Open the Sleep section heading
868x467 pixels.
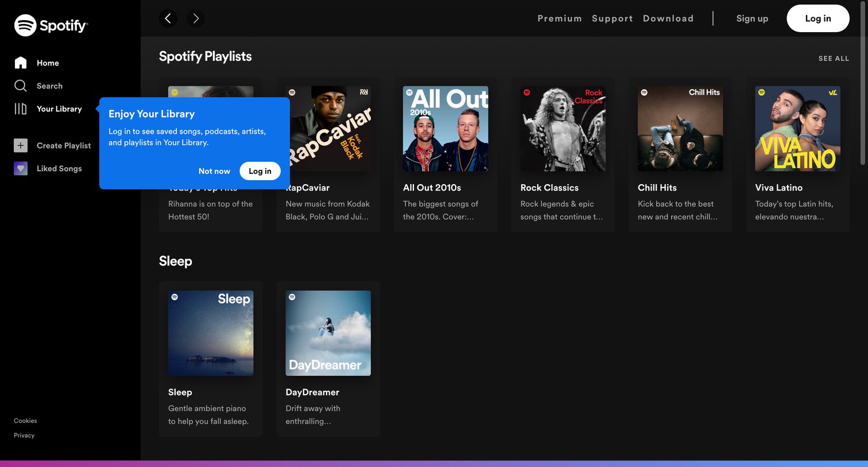[176, 261]
